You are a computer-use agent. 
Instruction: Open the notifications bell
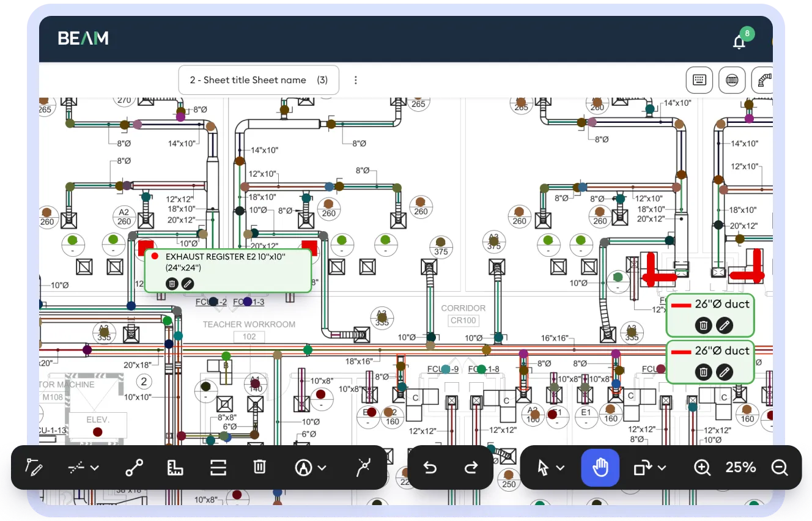coord(739,42)
